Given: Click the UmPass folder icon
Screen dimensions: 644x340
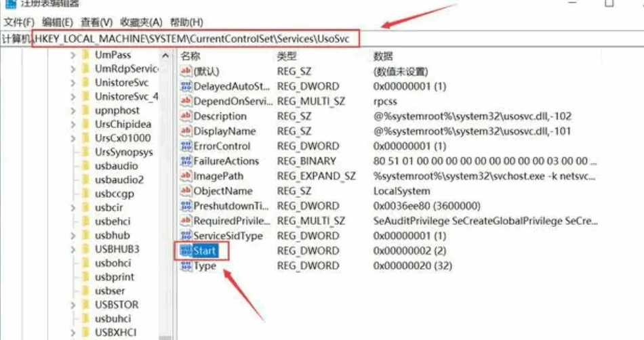Looking at the screenshot, I should (86, 55).
